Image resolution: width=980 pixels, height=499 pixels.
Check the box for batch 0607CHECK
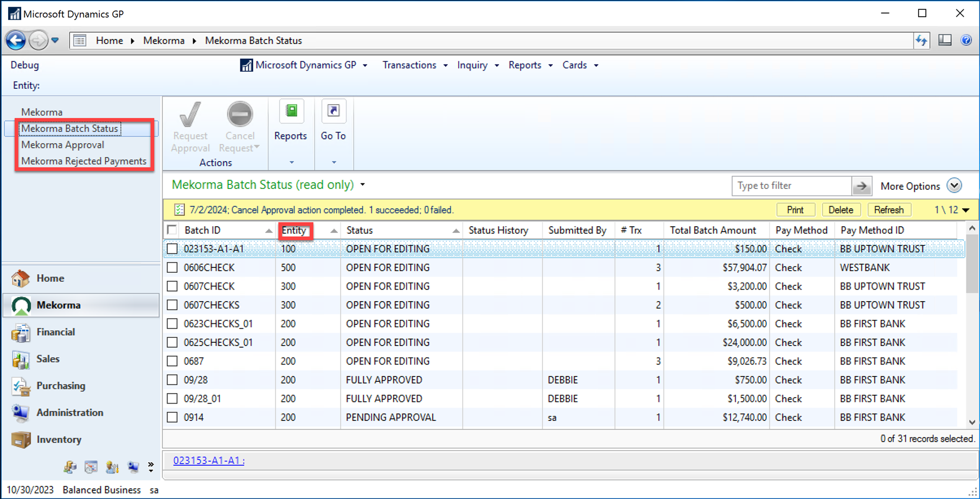pyautogui.click(x=172, y=286)
